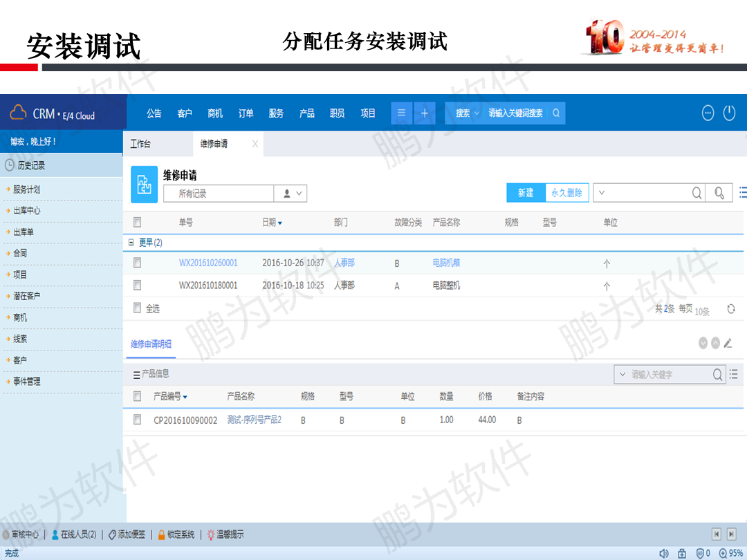
Task: Click the power logout icon
Action: click(x=730, y=113)
